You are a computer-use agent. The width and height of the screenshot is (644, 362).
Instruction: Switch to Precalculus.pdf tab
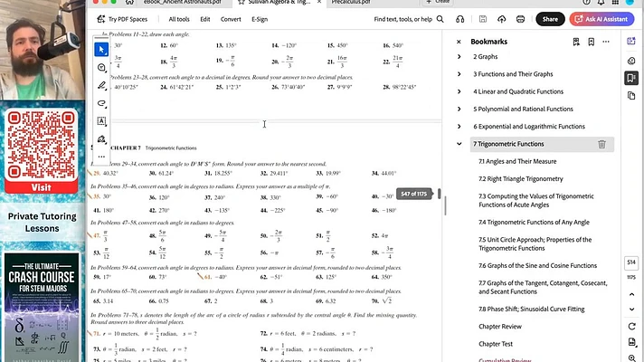coord(351,2)
